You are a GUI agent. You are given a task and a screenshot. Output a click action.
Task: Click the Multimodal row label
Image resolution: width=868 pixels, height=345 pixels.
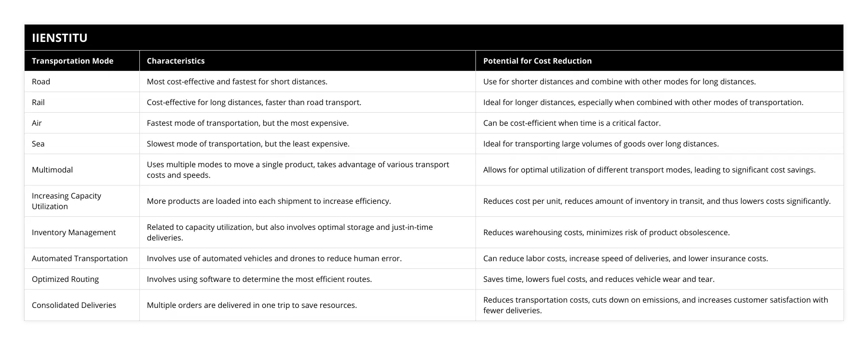(x=52, y=170)
